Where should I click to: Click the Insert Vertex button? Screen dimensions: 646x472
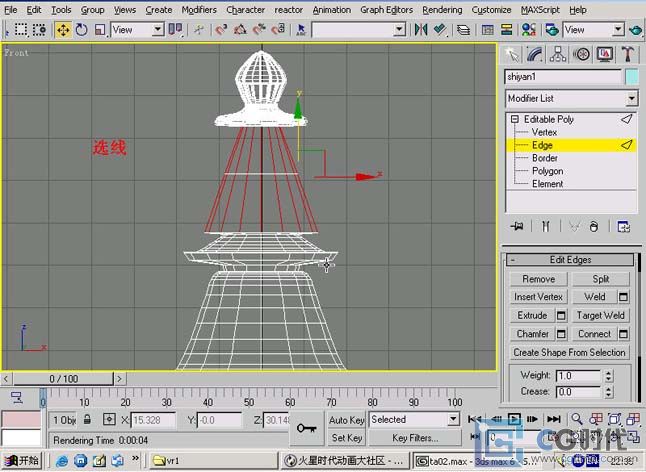click(x=538, y=297)
